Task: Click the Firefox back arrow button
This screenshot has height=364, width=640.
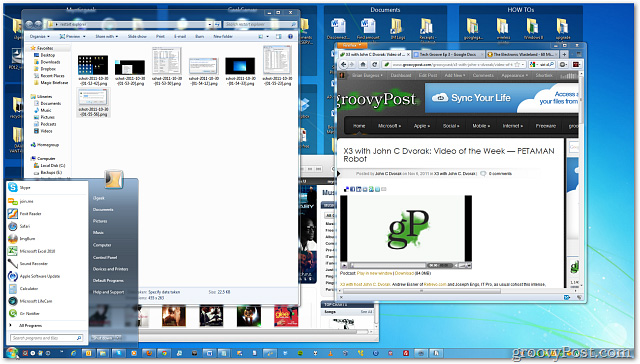Action: point(343,64)
